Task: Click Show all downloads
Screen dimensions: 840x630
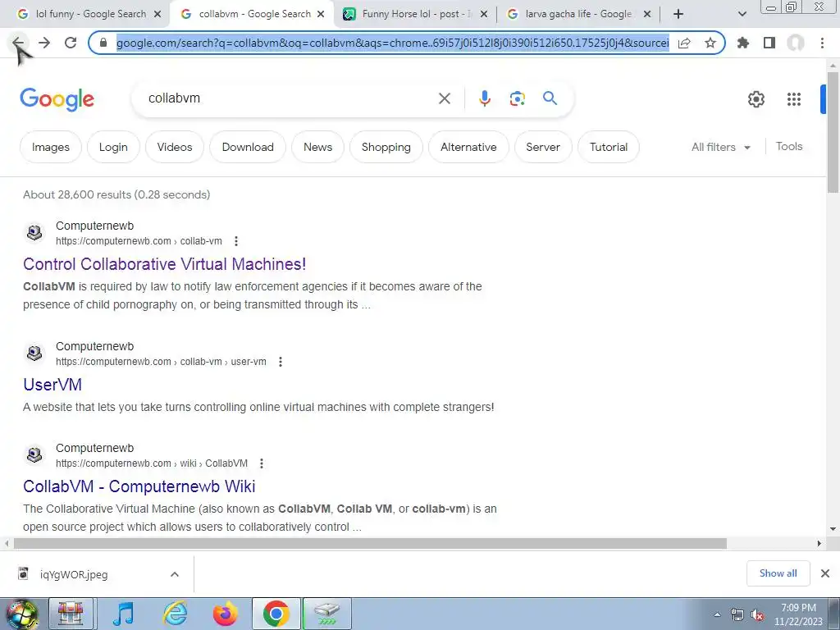Action: point(778,573)
